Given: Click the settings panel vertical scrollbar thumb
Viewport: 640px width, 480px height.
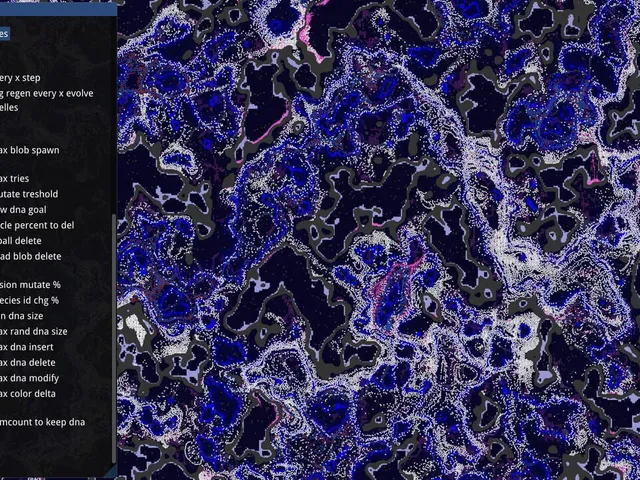Looking at the screenshot, I should click(114, 338).
